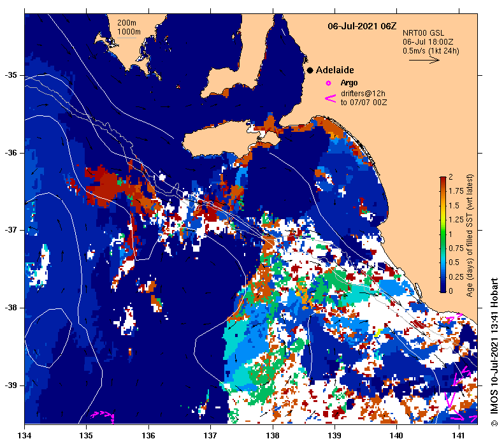Viewport: 504px width, 446px height.
Task: Click the magenta drifter track at bottom-left
Action: [x=103, y=416]
